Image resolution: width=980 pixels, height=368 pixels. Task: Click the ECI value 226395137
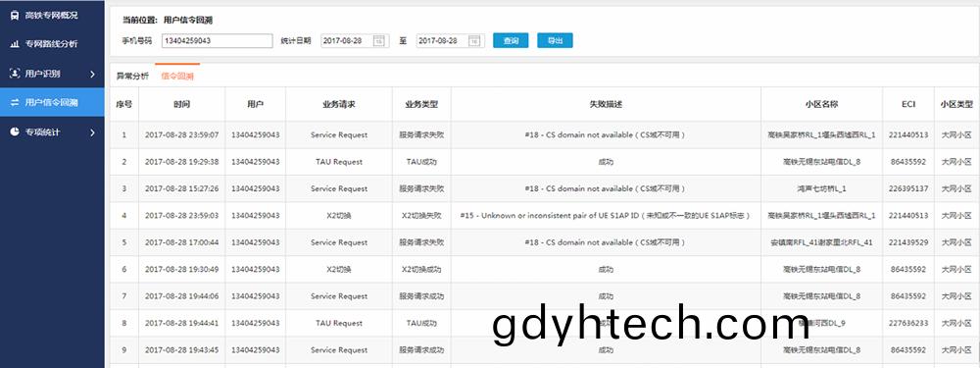pos(908,189)
